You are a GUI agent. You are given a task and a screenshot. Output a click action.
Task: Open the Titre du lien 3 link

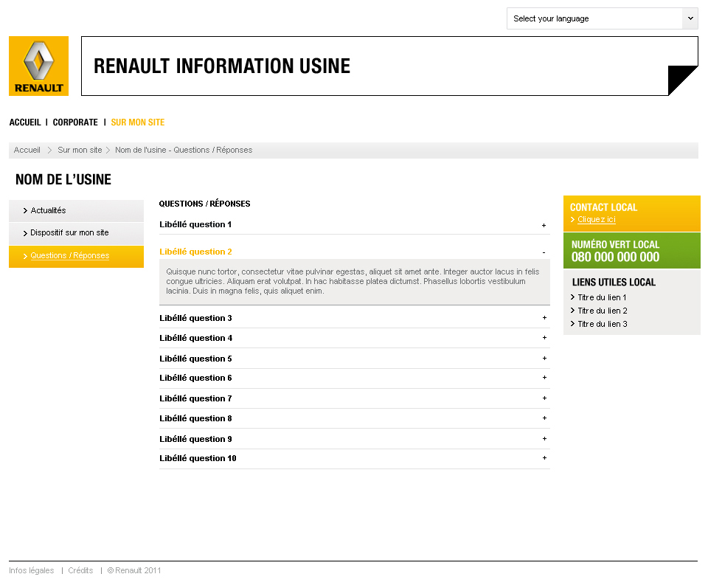(603, 324)
